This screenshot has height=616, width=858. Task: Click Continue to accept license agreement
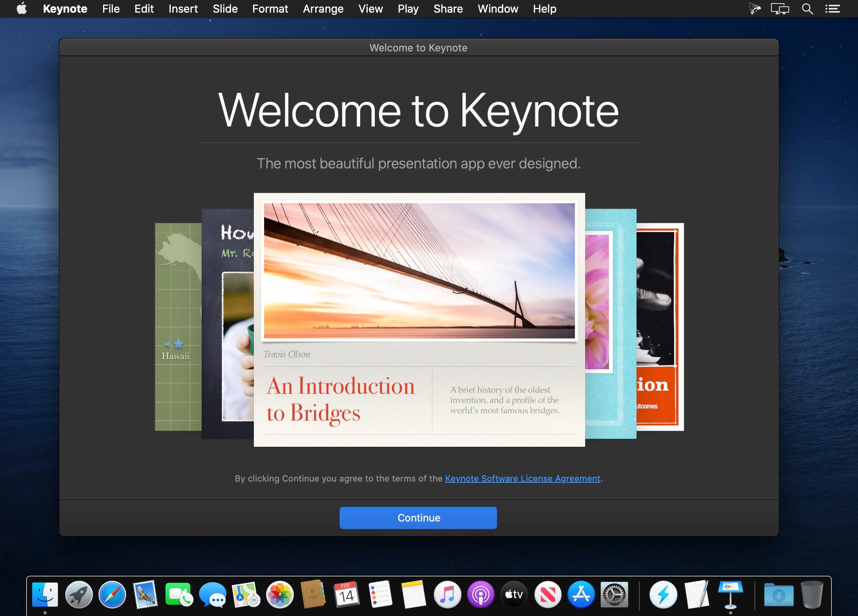[x=419, y=518]
